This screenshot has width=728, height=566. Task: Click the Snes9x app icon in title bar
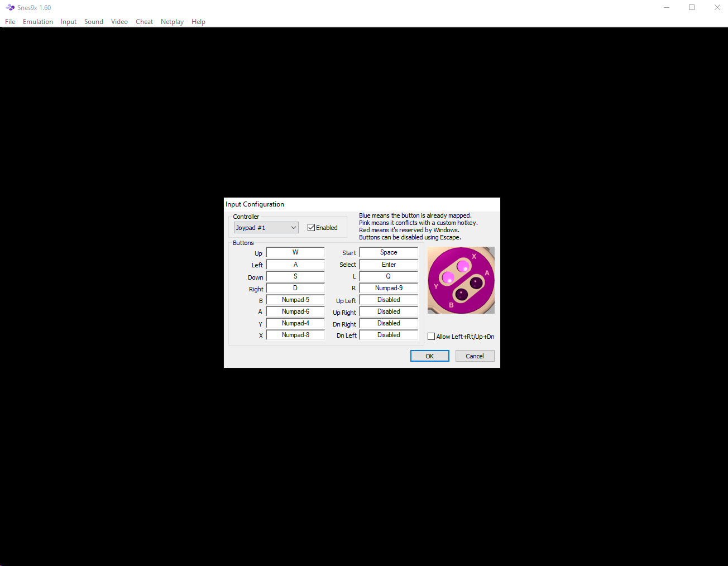coord(10,7)
